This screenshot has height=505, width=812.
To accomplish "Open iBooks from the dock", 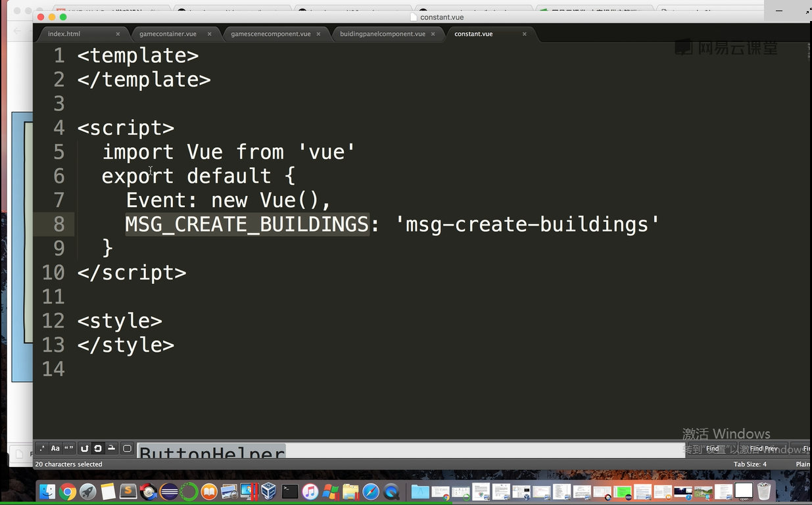I will tap(210, 492).
